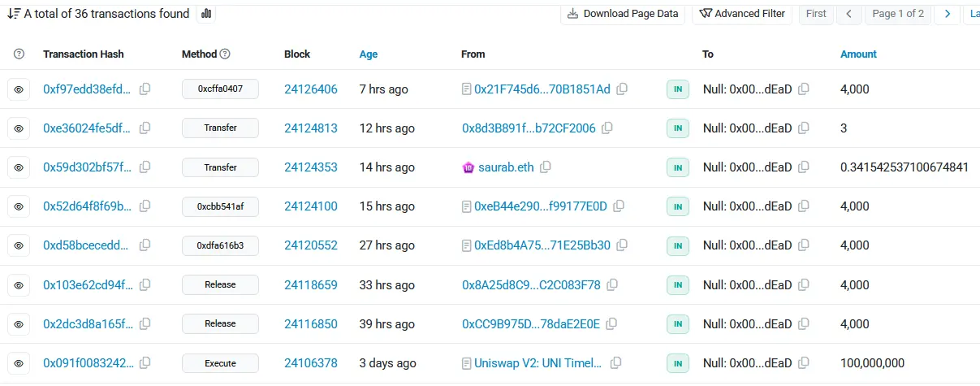
Task: Open address 0x8d3B891f...b72CF2006
Action: 529,128
